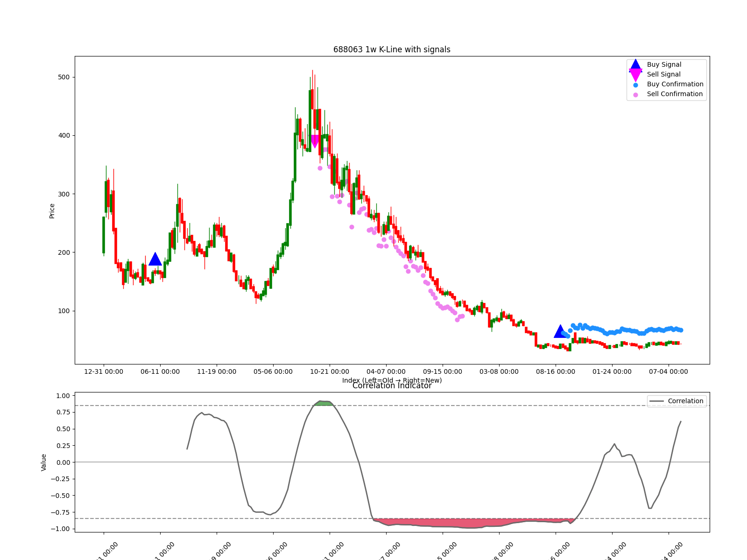The height and width of the screenshot is (560, 747).
Task: Click the green shaded correlation peak region
Action: (x=323, y=403)
